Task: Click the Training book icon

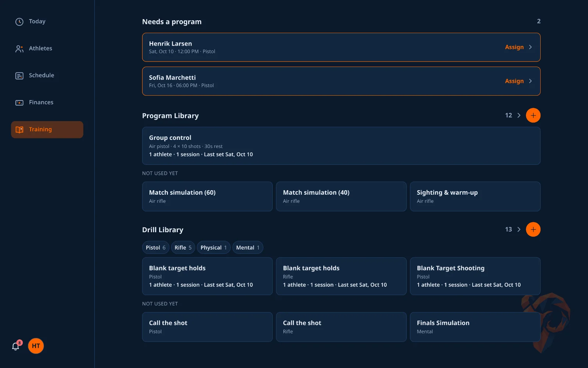Action: pos(19,130)
